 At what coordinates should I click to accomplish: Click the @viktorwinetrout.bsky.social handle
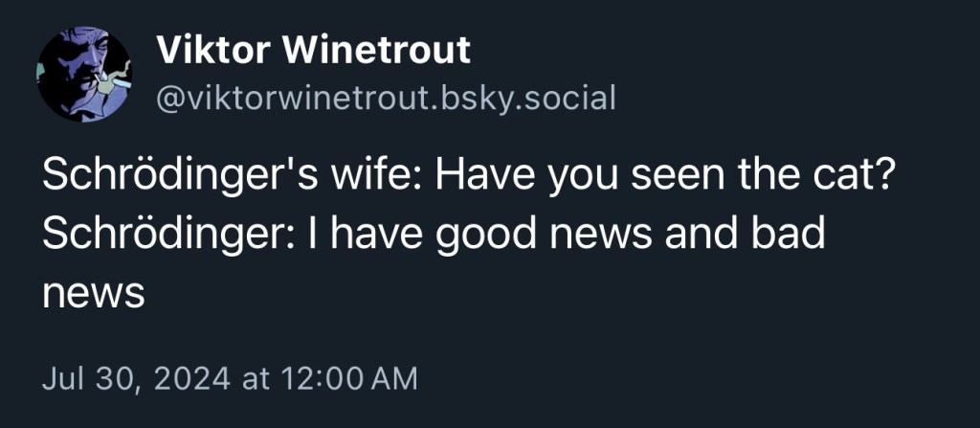pos(385,97)
